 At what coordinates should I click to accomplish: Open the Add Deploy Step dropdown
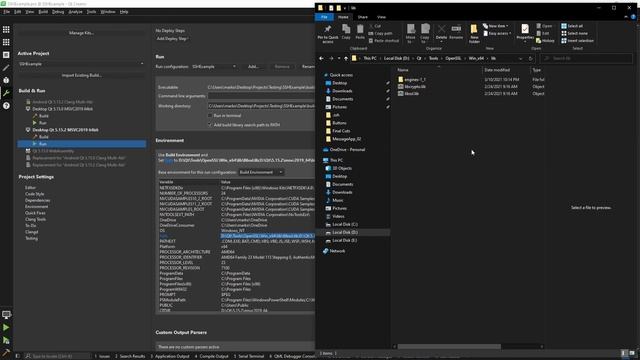[x=172, y=39]
